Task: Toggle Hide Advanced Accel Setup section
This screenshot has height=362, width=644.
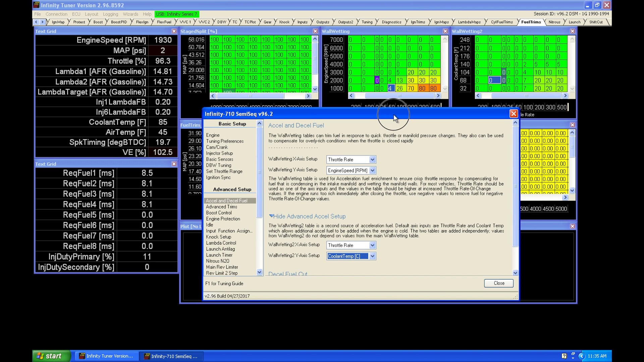Action: [307, 216]
